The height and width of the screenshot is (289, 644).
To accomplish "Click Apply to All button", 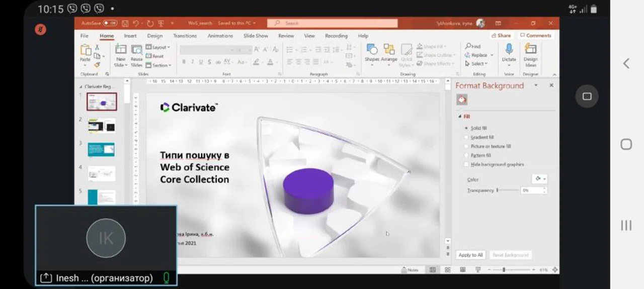I will click(471, 255).
